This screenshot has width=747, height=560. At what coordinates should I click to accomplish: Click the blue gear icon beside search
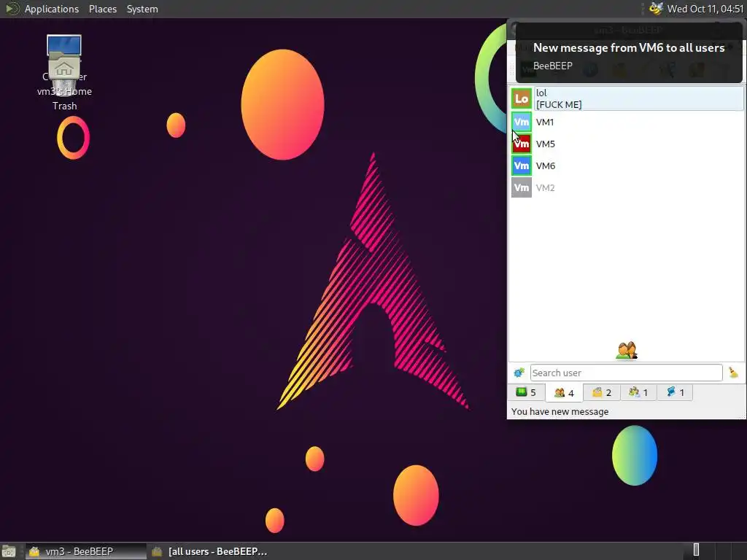519,373
